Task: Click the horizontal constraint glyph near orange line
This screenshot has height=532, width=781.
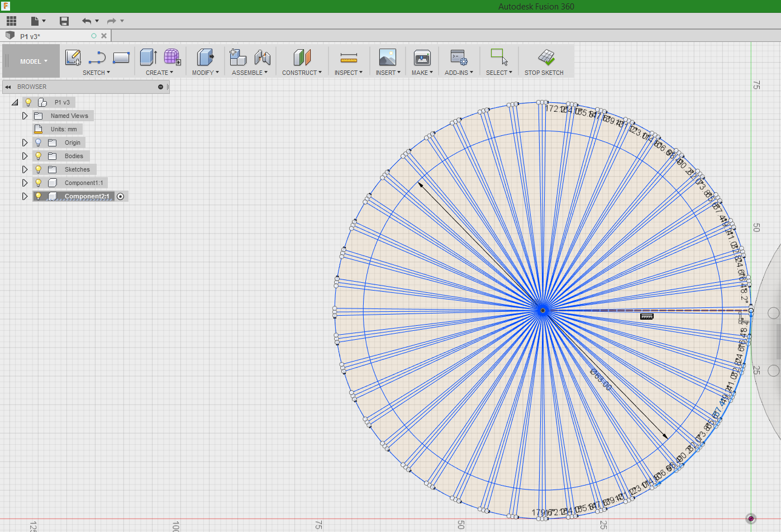Action: click(x=646, y=316)
